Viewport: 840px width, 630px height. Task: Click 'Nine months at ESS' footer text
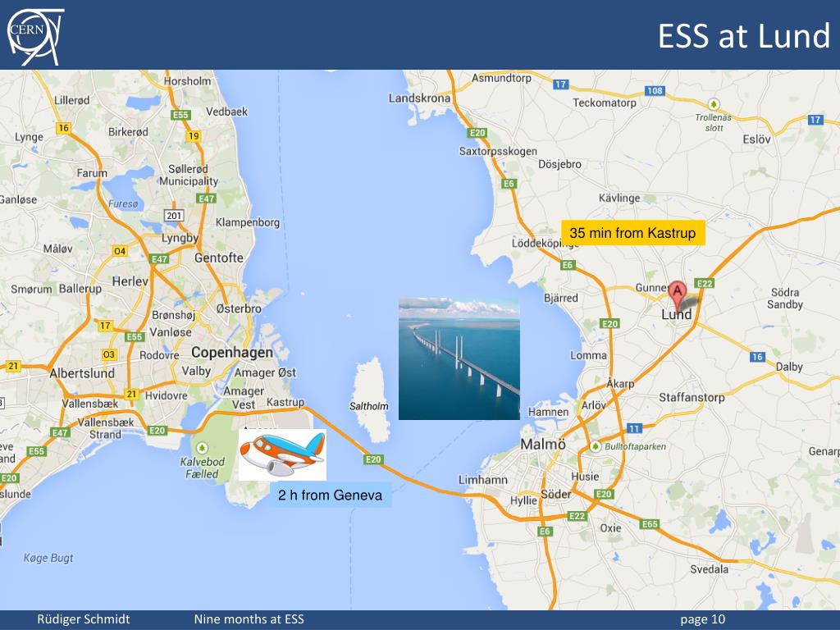[x=249, y=619]
